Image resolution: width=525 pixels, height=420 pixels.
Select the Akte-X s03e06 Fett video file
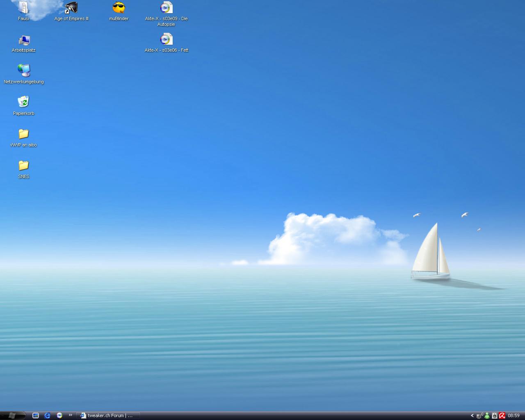tap(166, 40)
